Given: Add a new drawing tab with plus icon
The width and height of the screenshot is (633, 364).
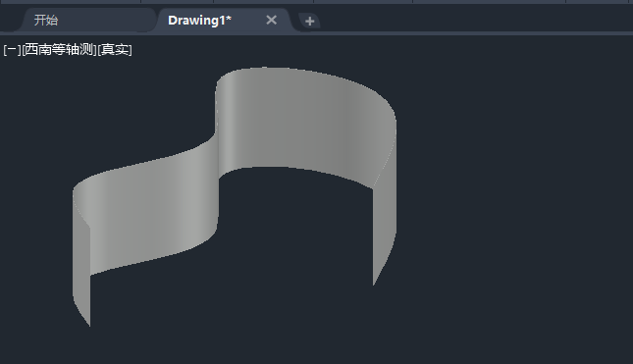Looking at the screenshot, I should pos(309,21).
